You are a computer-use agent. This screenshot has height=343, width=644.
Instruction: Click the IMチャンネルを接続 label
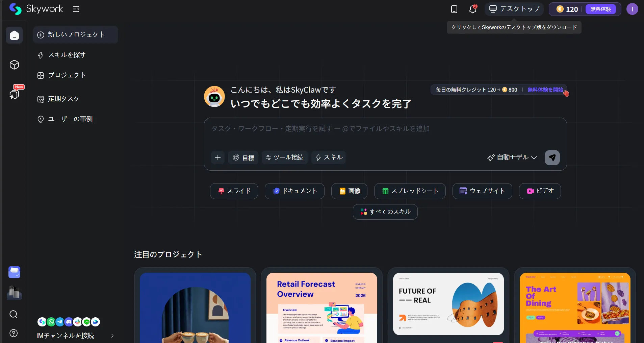[66, 336]
